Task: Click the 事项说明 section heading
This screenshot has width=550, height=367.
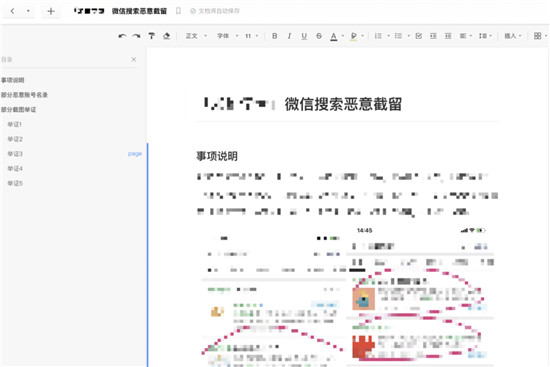Action: (x=217, y=156)
